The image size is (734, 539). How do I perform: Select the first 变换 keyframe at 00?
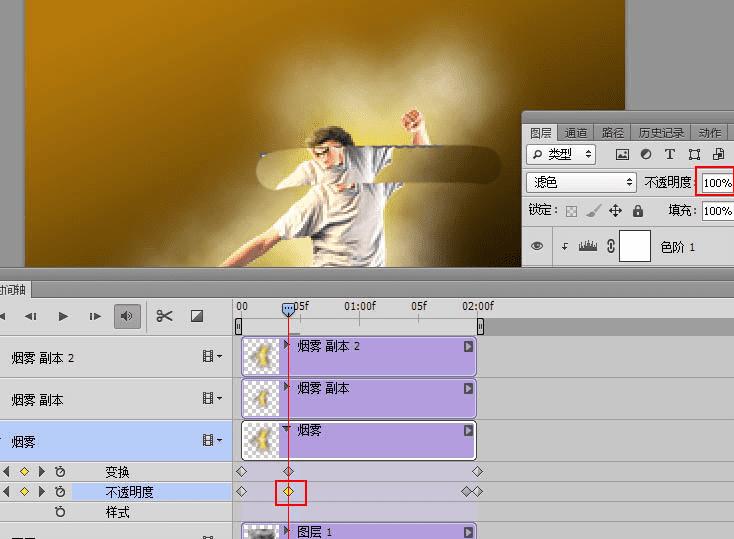[x=241, y=472]
